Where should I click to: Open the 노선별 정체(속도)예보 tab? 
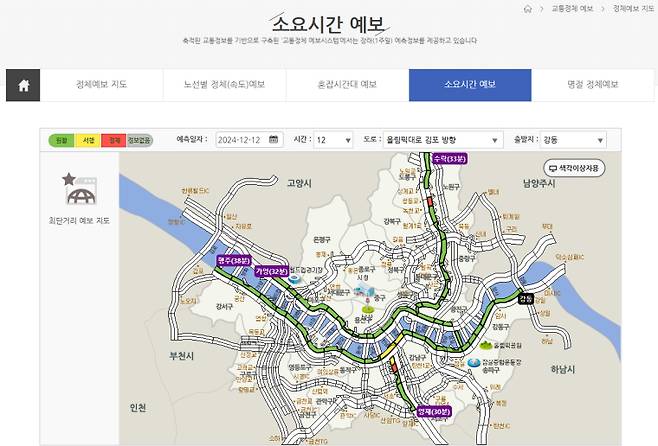point(225,85)
